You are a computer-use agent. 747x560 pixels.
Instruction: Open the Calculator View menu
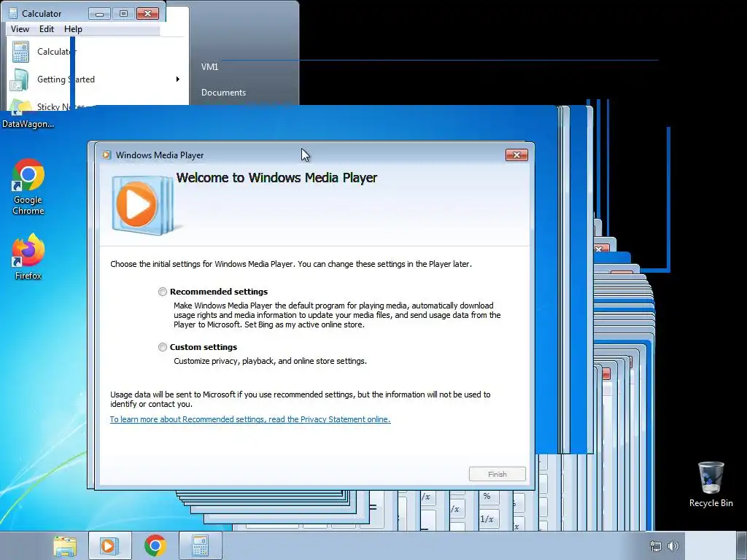point(20,29)
